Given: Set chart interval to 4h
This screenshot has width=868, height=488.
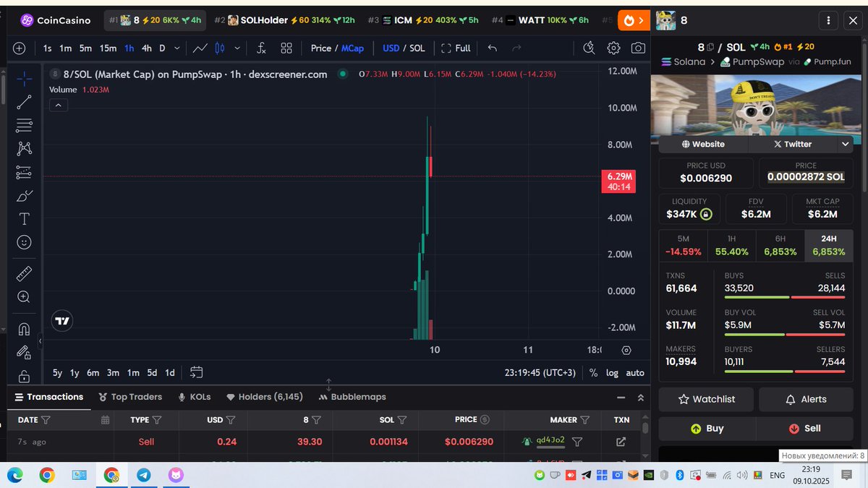Looking at the screenshot, I should point(147,48).
